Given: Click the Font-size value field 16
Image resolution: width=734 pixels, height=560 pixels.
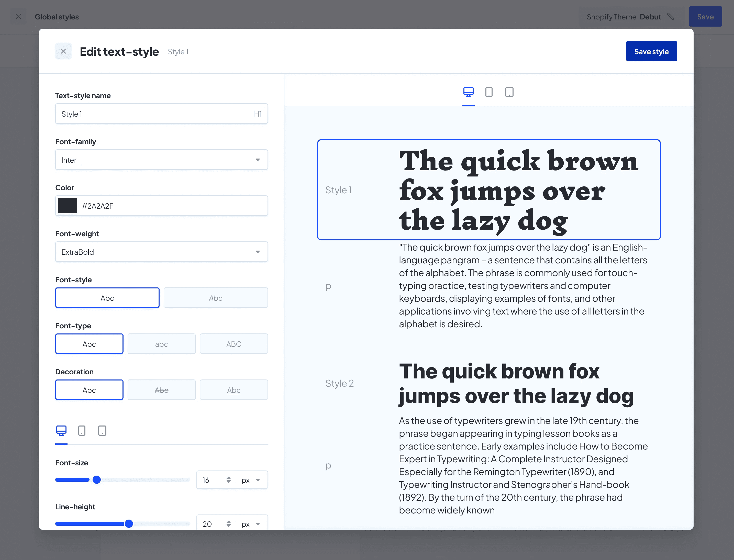Looking at the screenshot, I should [213, 480].
